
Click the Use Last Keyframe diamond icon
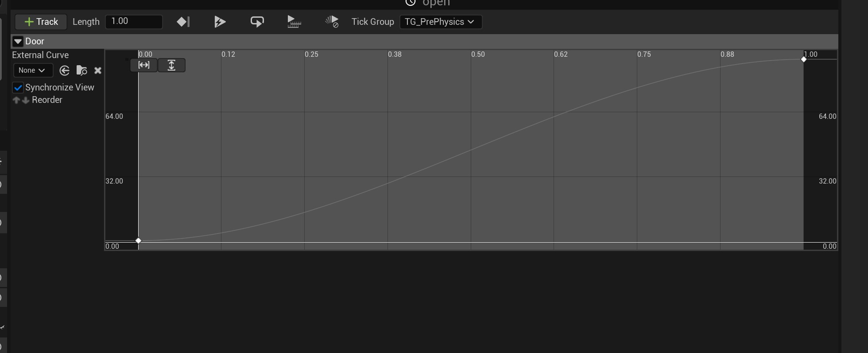[183, 22]
